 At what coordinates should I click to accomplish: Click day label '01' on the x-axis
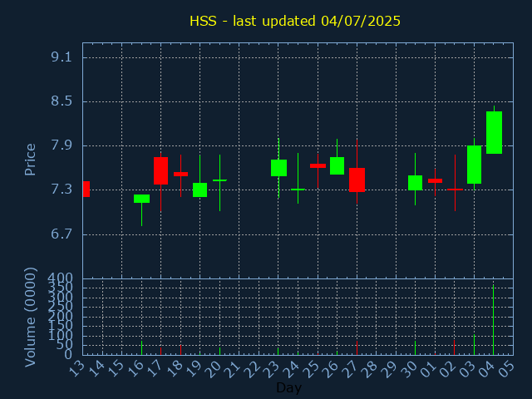pos(429,369)
